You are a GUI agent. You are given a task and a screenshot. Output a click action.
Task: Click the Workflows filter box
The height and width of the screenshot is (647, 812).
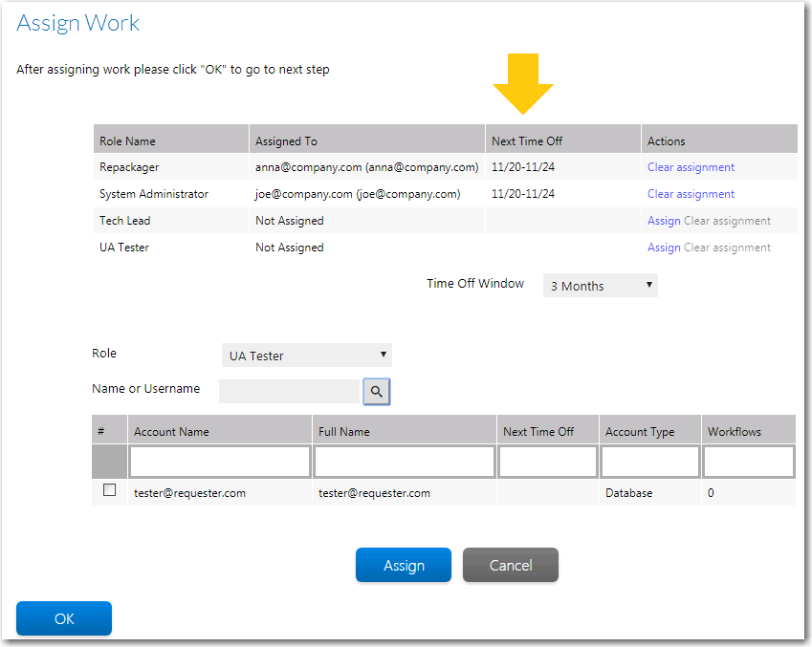748,462
